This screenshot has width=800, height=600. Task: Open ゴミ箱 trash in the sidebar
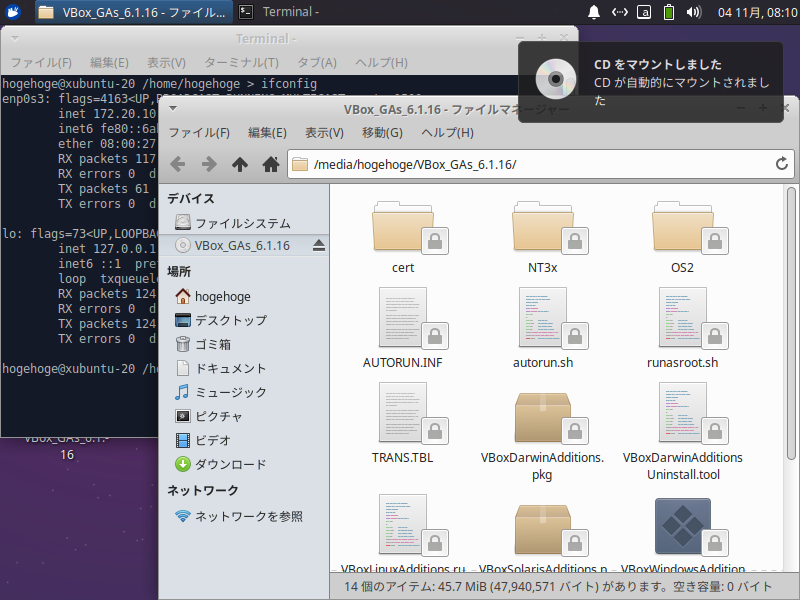point(244,344)
